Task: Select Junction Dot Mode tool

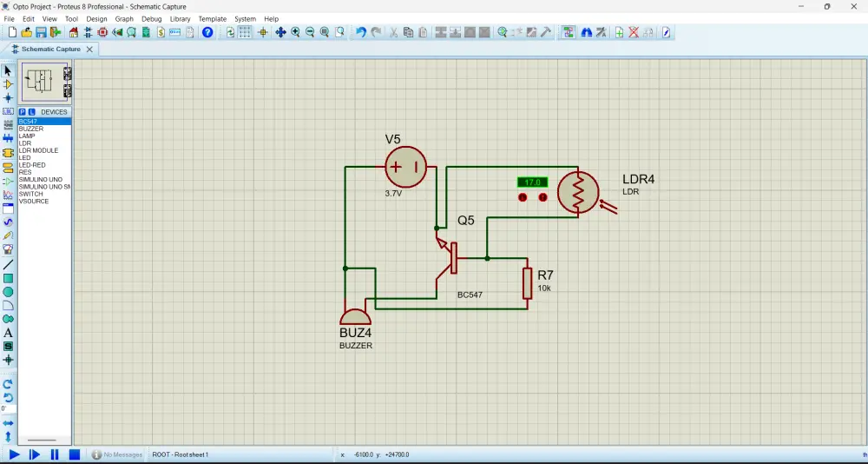Action: click(8, 97)
